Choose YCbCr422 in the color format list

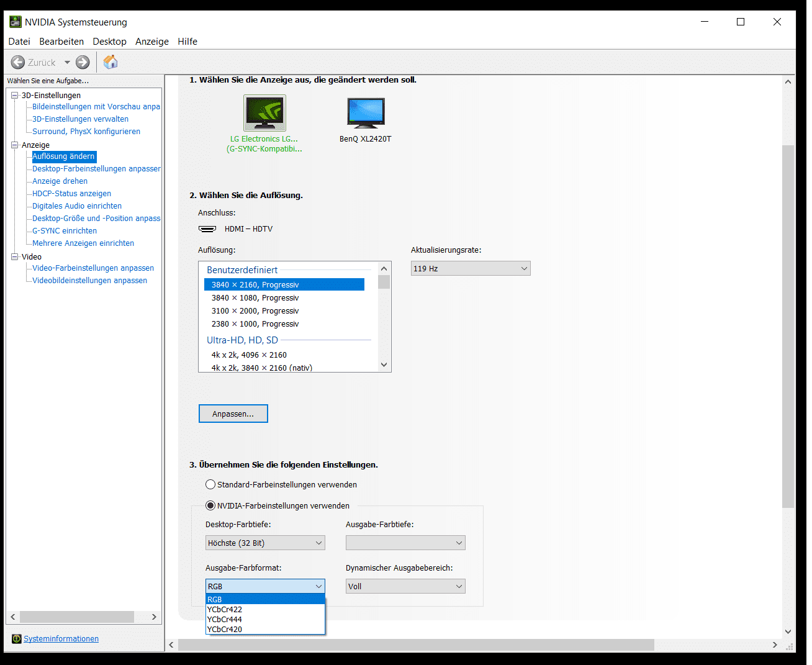pos(265,609)
